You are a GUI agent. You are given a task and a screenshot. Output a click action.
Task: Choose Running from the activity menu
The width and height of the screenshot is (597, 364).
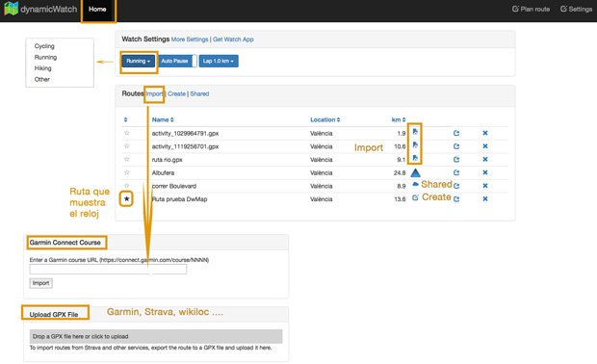[x=45, y=57]
